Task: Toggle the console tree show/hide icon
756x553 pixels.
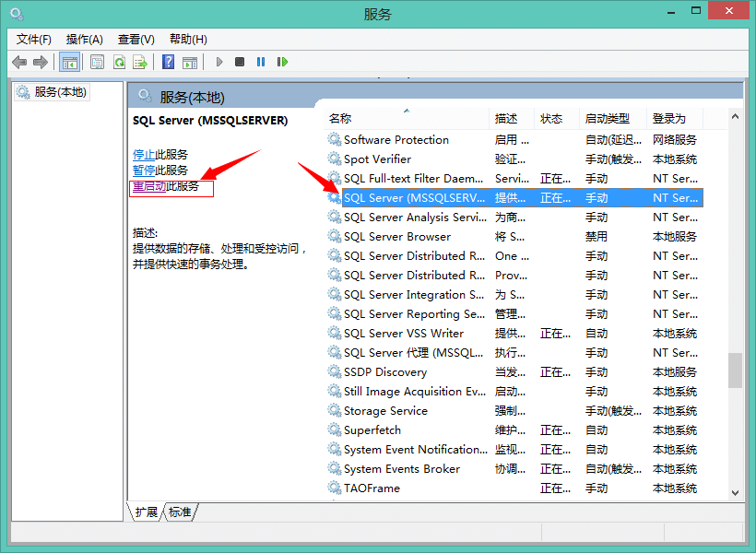Action: pos(69,62)
